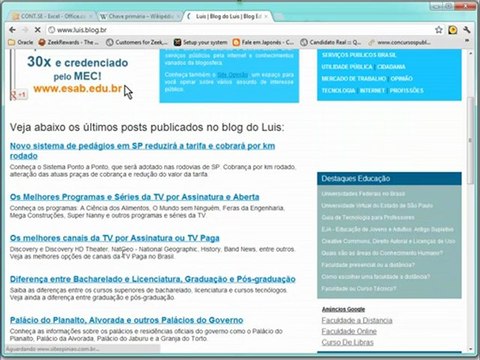Open the Candidato Real bookmark

(x=330, y=42)
